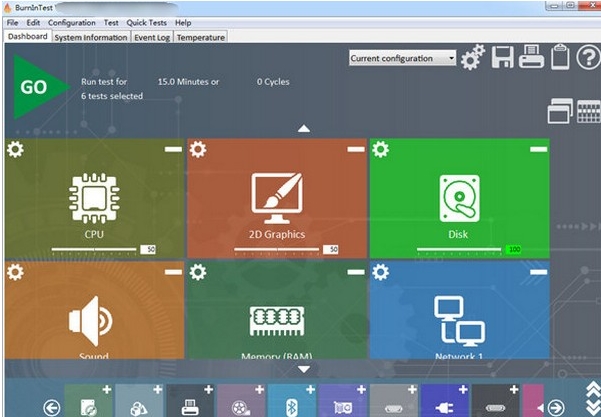This screenshot has width=601, height=417.
Task: Remove Memory (RAM) test with minus button
Action: 356,272
